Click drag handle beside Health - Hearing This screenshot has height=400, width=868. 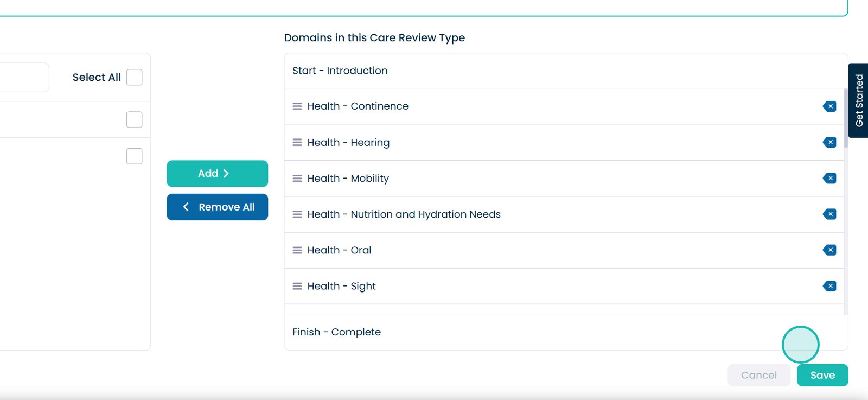coord(297,142)
